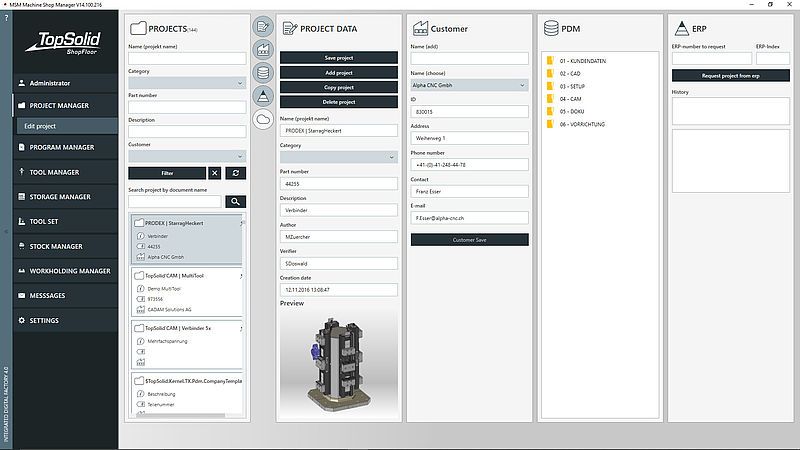The height and width of the screenshot is (450, 800).
Task: Click the factory Customer round icon
Action: coord(263,50)
